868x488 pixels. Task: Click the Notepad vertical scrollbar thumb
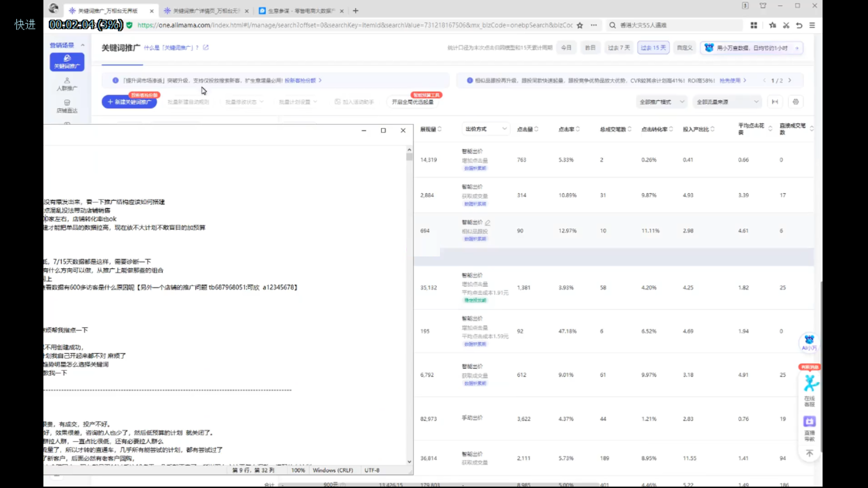pos(409,157)
